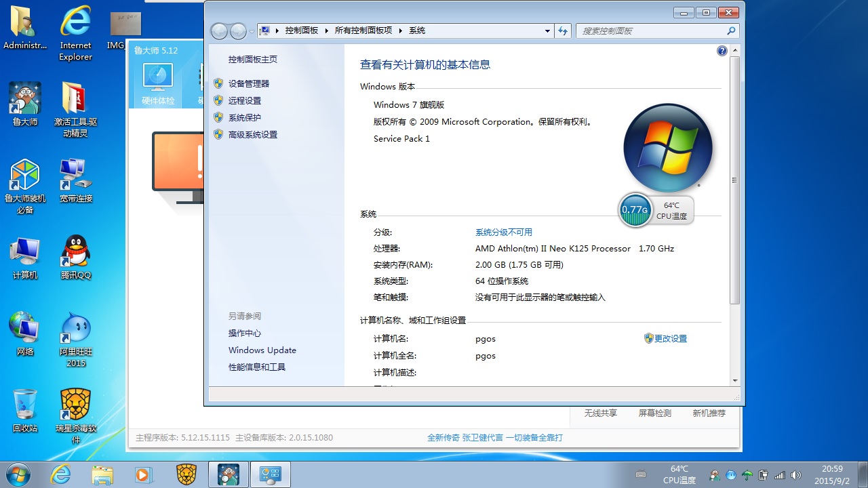Click the green umbrella tray icon
868x488 pixels.
(747, 475)
